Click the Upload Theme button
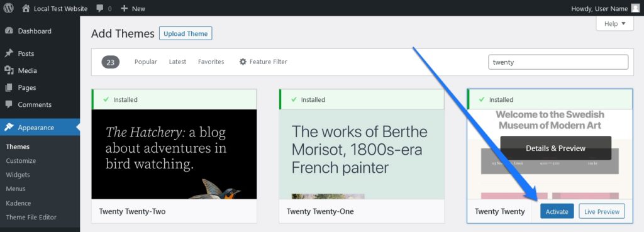Screen dimensions: 644x232 coord(186,34)
